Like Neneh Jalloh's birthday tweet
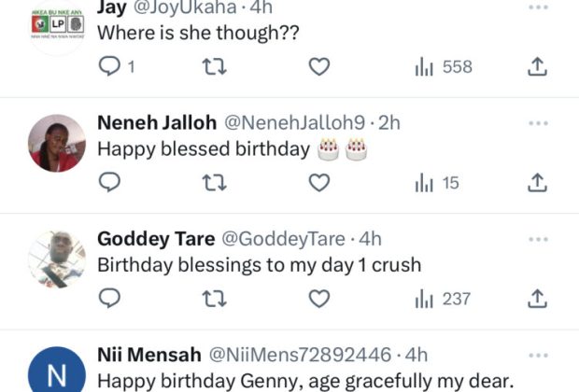Viewport: 579px width, 392px height. (x=319, y=183)
